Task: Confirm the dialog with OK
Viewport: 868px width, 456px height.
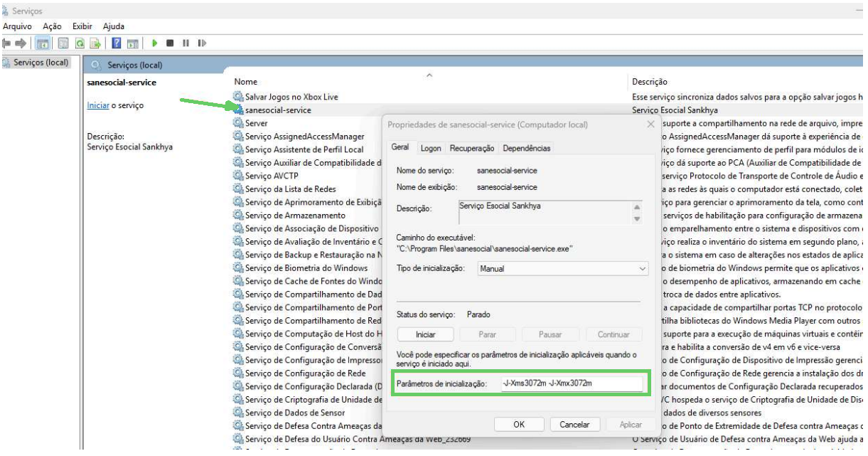Action: pyautogui.click(x=519, y=424)
